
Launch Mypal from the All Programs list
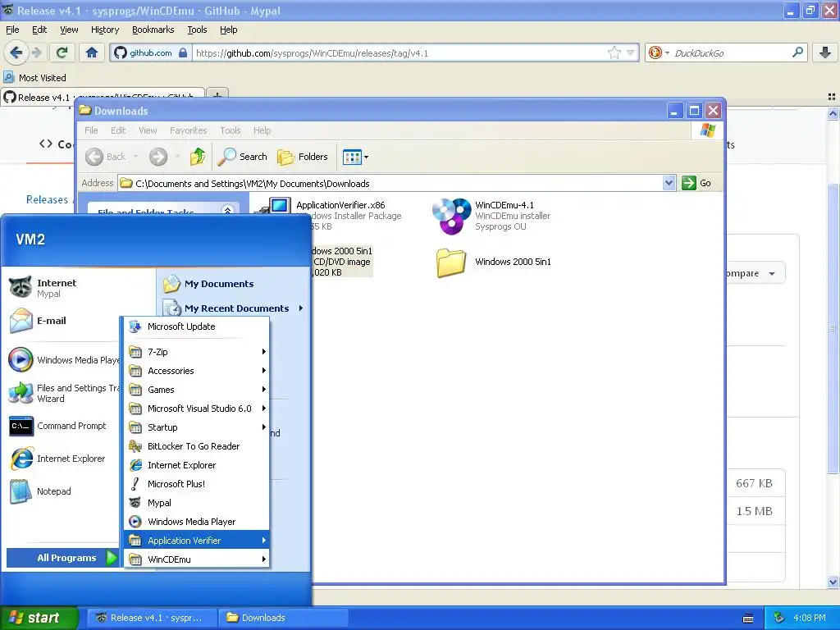(x=196, y=503)
